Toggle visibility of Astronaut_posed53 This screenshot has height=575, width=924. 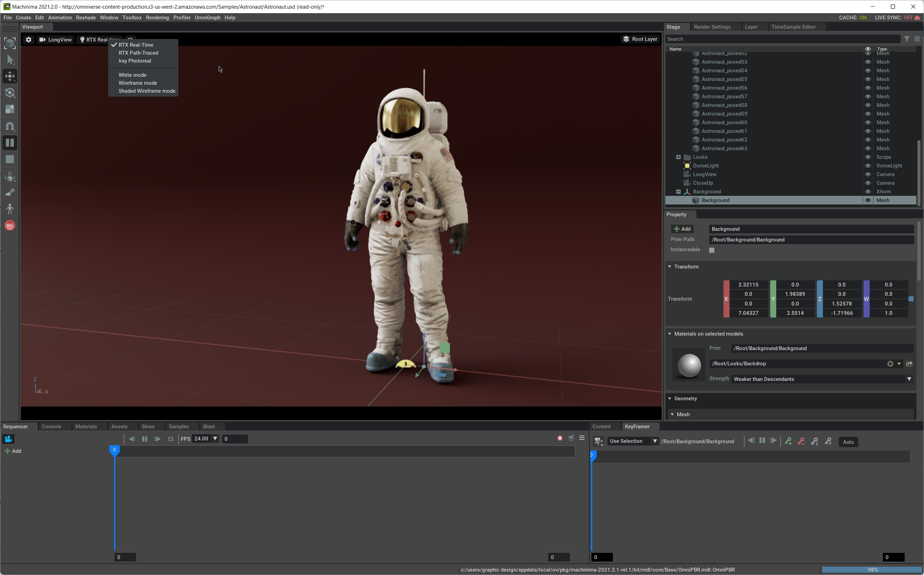click(868, 62)
